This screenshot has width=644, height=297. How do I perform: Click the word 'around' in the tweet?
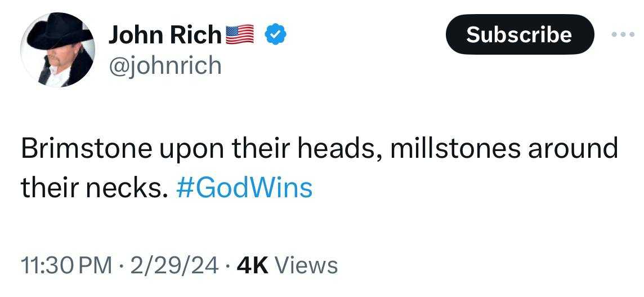coord(573,149)
